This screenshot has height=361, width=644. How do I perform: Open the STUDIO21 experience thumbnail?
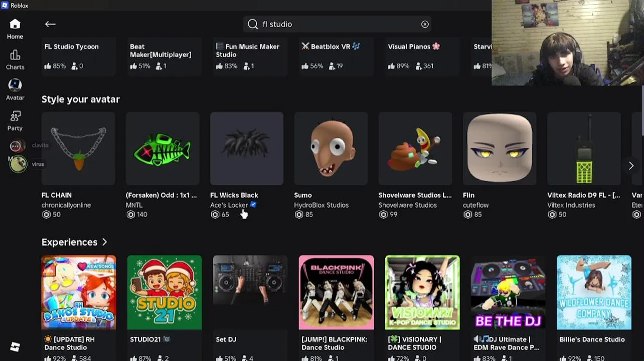click(165, 292)
